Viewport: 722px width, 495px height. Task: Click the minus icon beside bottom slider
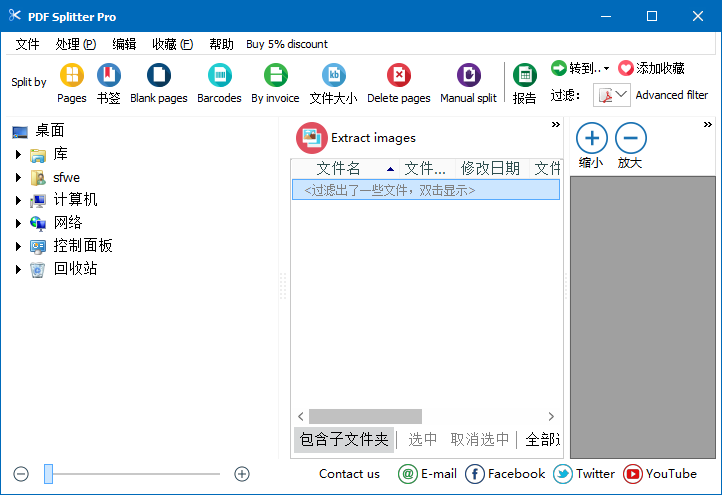(21, 474)
